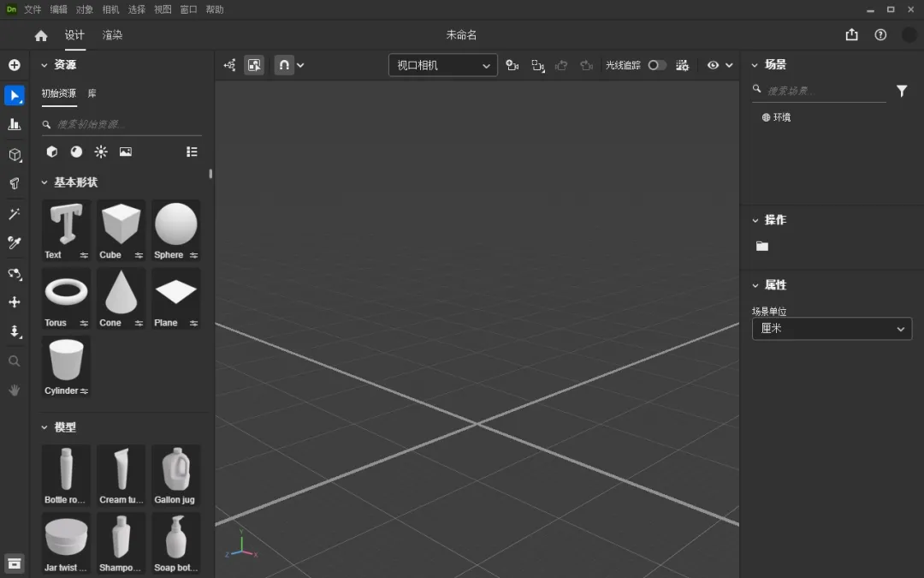The image size is (924, 578).
Task: Open the 视口相机 camera dropdown
Action: tap(442, 65)
